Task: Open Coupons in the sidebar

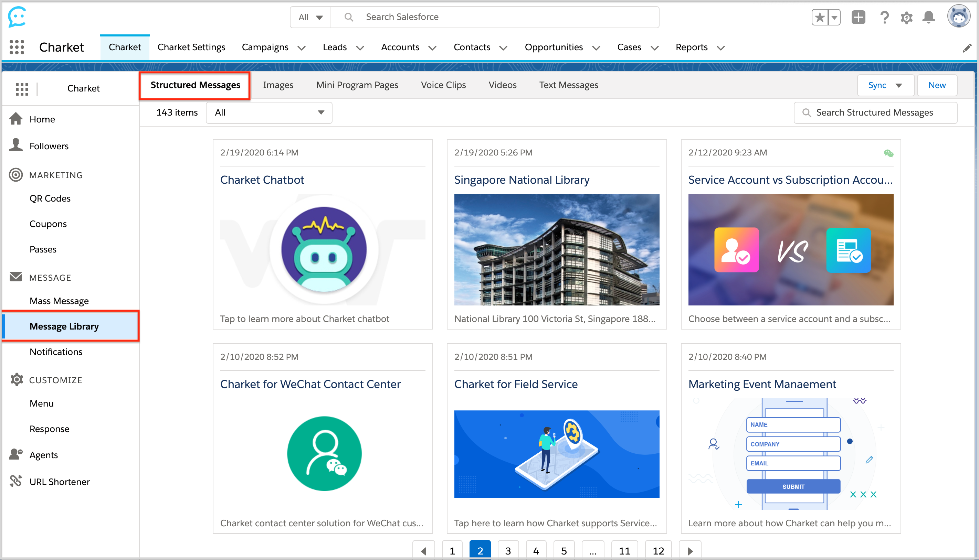Action: click(x=48, y=224)
